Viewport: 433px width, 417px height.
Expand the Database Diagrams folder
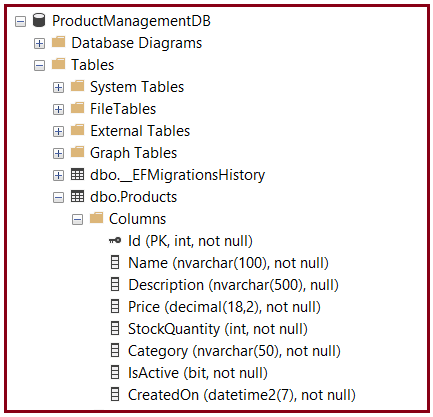39,44
